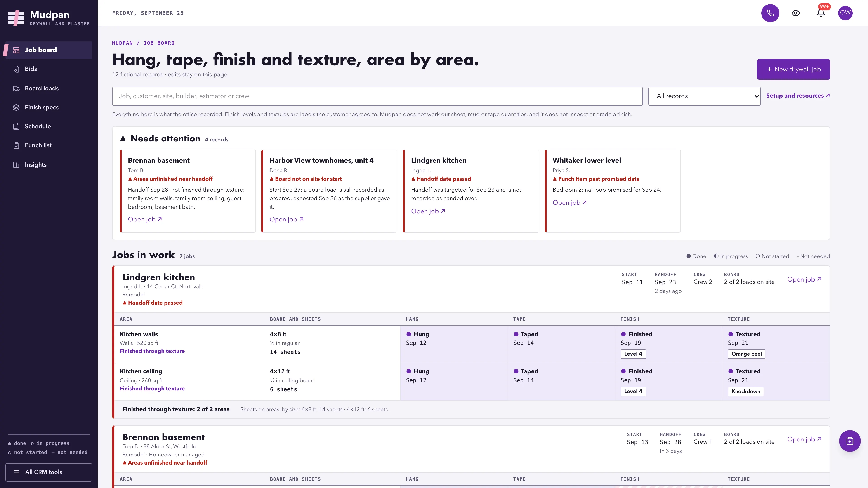The image size is (868, 488).
Task: Open job link in Lindgren kitchen job header
Action: (x=804, y=279)
